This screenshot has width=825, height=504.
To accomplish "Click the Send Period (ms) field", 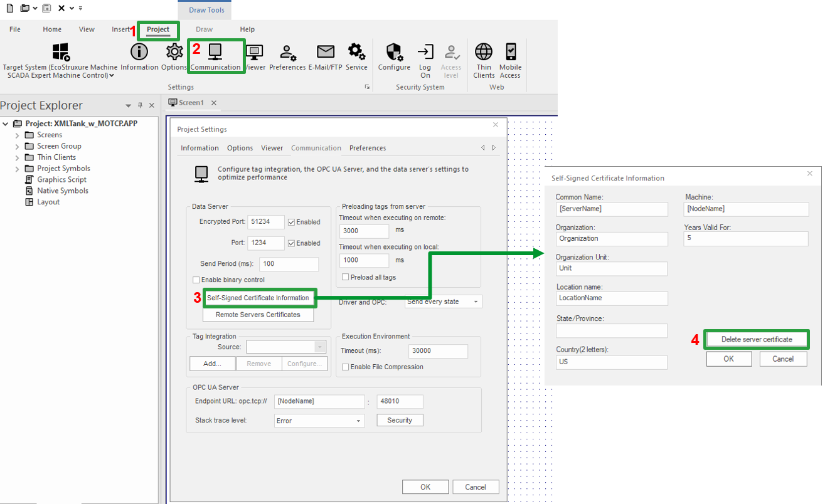I will [289, 264].
